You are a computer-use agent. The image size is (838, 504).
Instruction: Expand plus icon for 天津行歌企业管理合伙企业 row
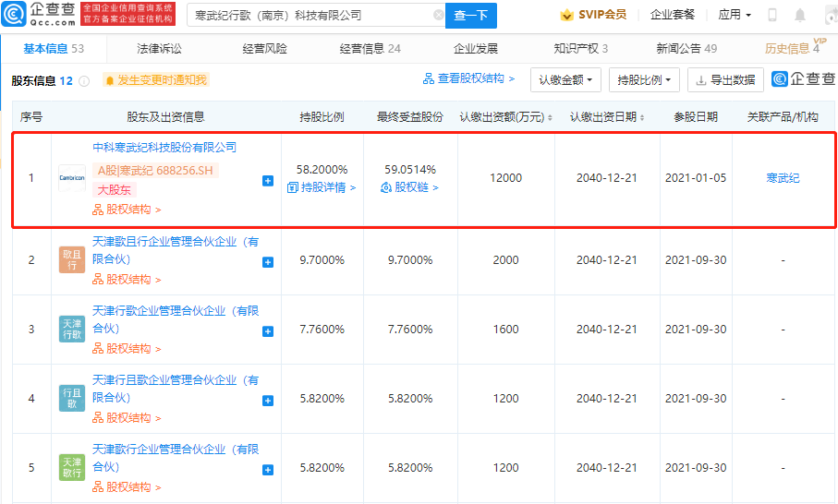click(268, 331)
